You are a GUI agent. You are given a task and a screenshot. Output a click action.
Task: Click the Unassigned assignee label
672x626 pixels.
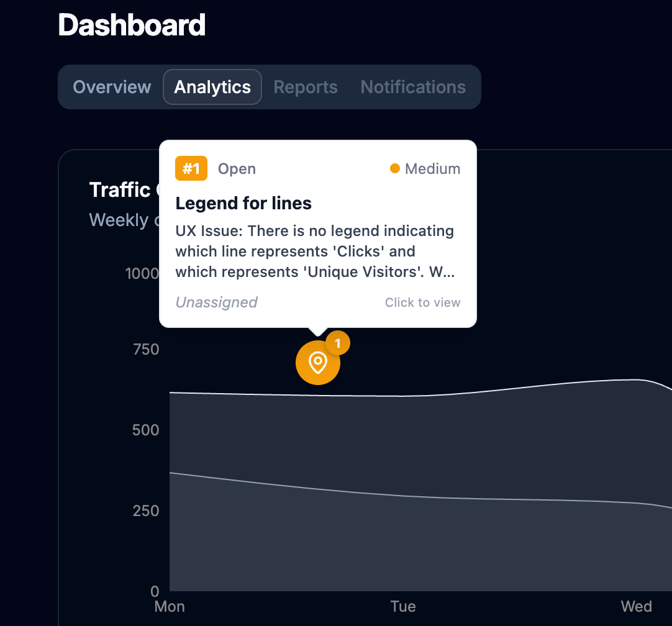click(x=216, y=302)
